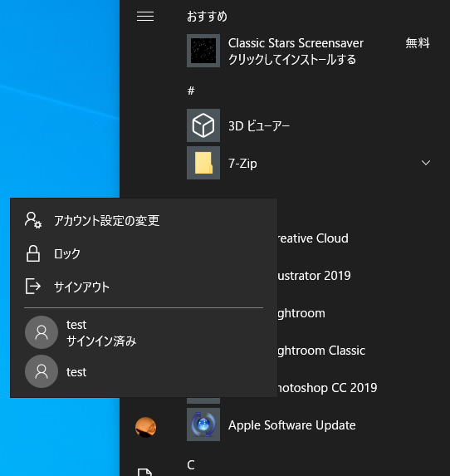Open the 3D ビューアー app icon
Image resolution: width=450 pixels, height=476 pixels.
pos(203,125)
